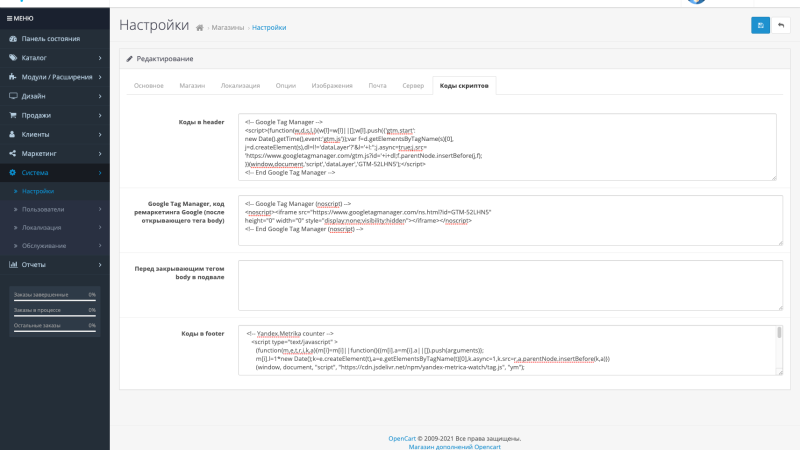Image resolution: width=800 pixels, height=450 pixels.
Task: Switch to the Магазин tab
Action: click(x=192, y=86)
